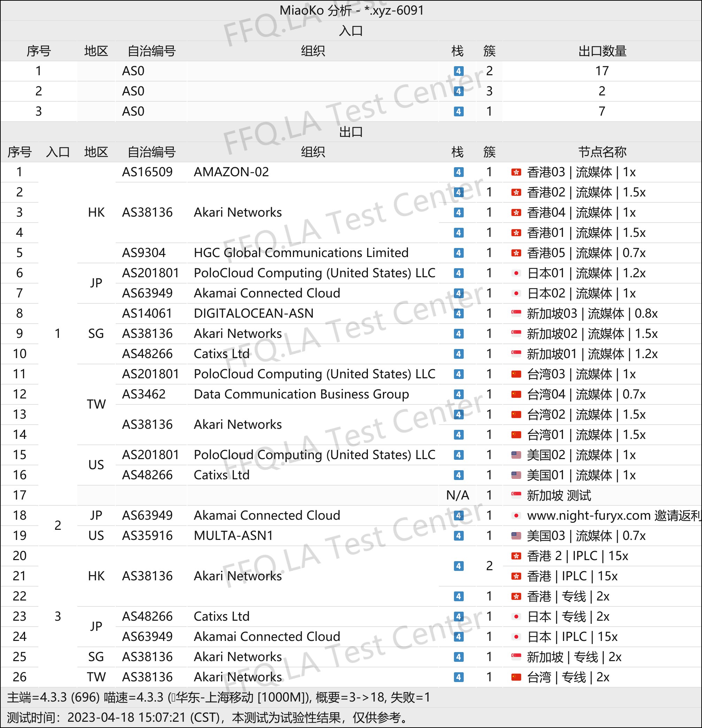The image size is (702, 728).
Task: Click the flag beside 台湾03 | 流媒体 | 1x
Action: pyautogui.click(x=516, y=374)
